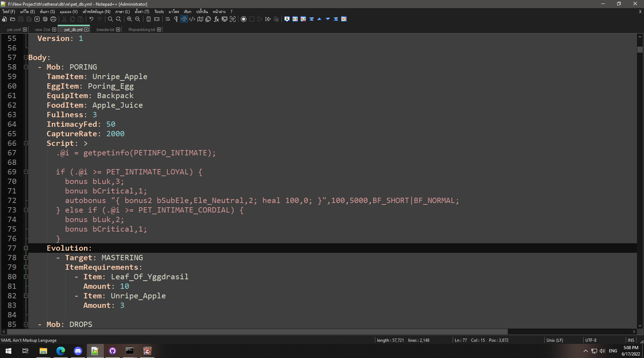Close the new 2.txt tab

(x=54, y=30)
